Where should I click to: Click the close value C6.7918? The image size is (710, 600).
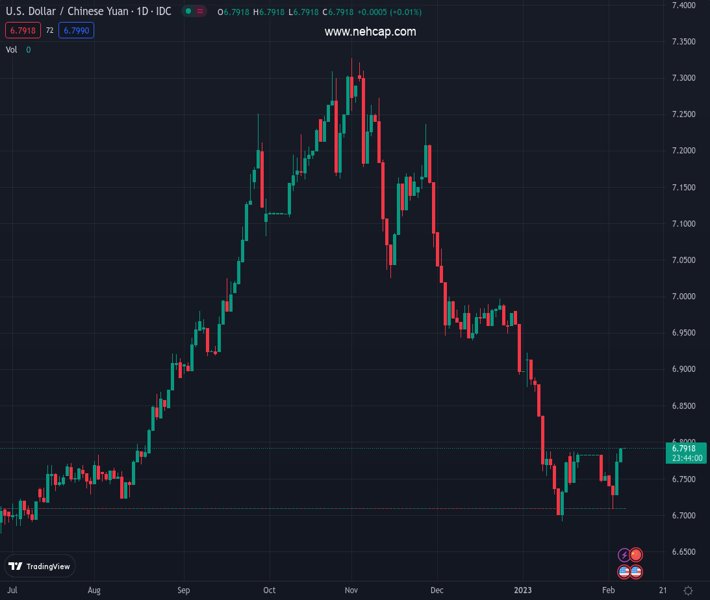338,12
